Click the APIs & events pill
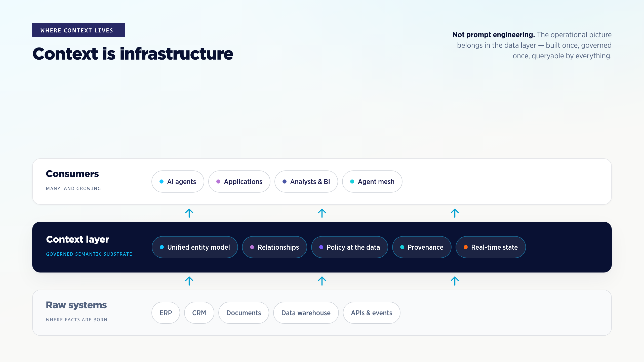 (372, 313)
